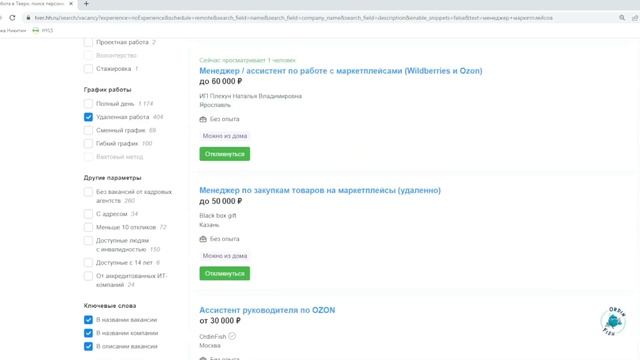Click Откликнуться for the 50 000 ₽ vacancy

tap(224, 273)
